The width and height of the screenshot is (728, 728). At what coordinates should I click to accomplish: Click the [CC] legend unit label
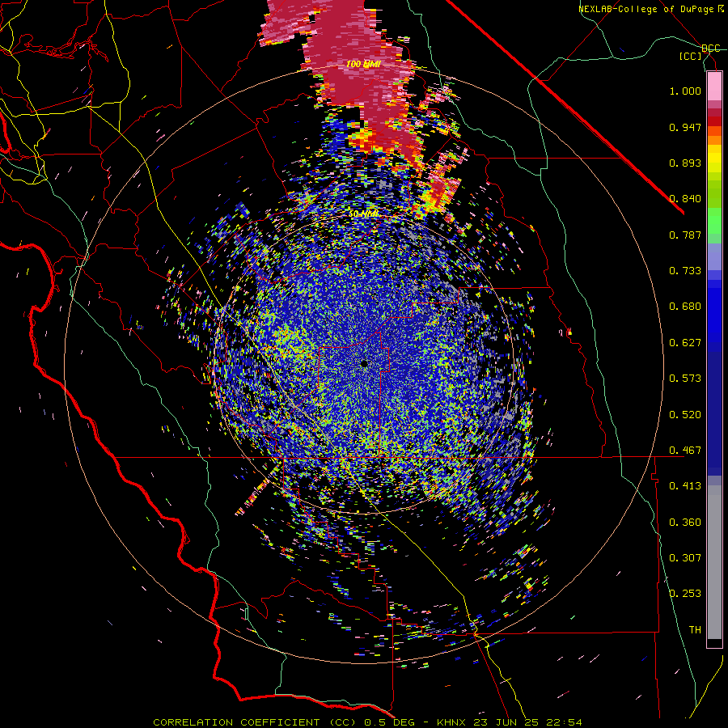tap(691, 56)
